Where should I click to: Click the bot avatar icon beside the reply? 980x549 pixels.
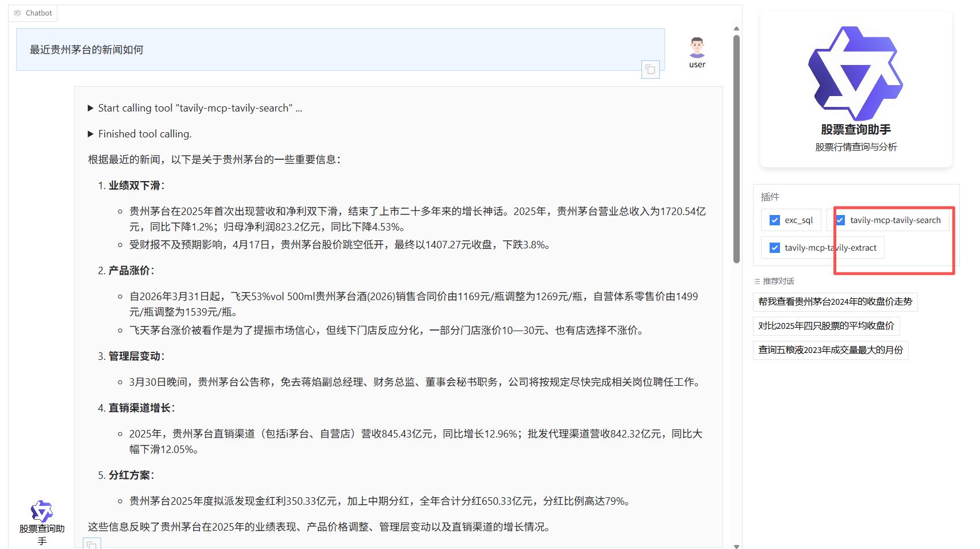point(41,510)
